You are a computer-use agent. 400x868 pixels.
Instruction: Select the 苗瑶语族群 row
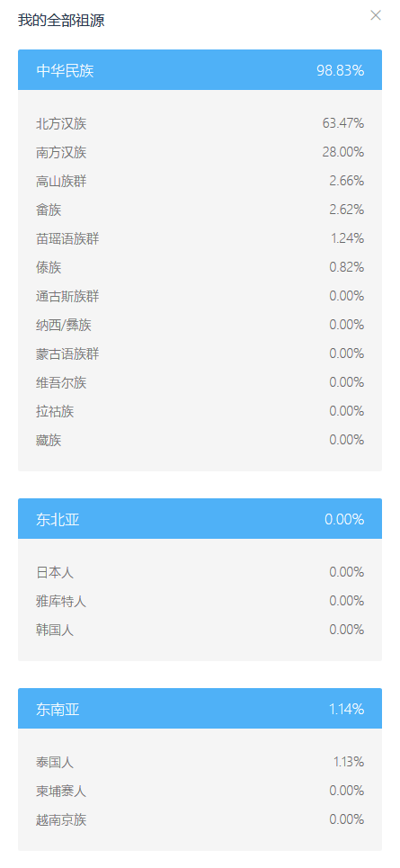pos(200,238)
